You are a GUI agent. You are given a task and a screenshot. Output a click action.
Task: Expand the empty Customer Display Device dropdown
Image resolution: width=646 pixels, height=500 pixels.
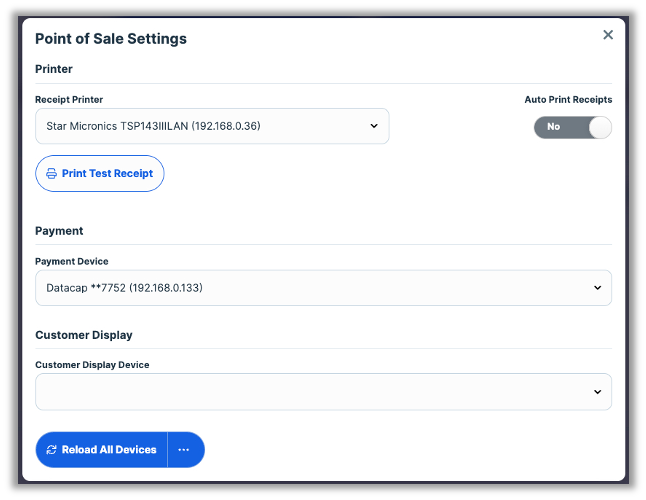coord(300,392)
